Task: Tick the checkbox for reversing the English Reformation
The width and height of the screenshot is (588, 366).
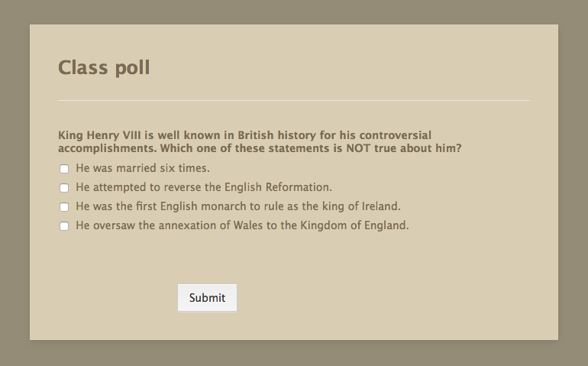Action: [x=64, y=188]
